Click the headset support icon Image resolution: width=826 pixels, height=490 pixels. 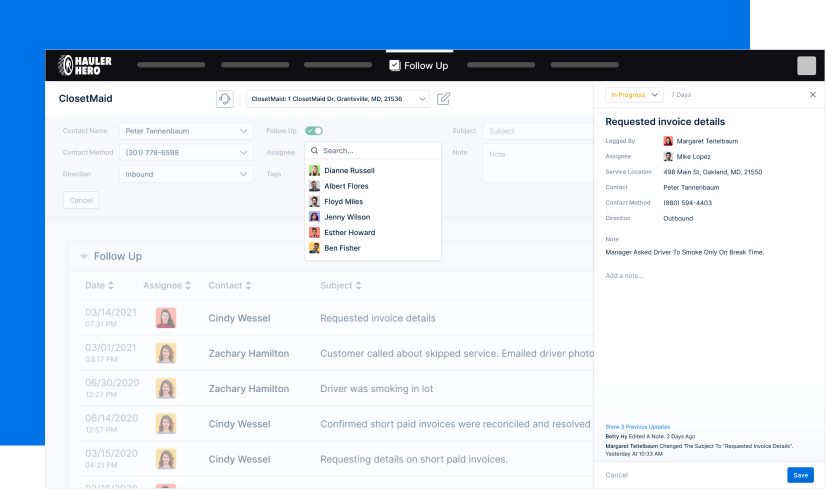point(224,99)
